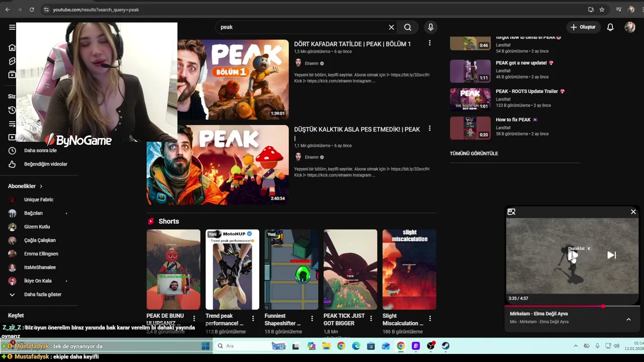
Task: Open the ItsMeShanalee subscription
Action: click(39, 267)
